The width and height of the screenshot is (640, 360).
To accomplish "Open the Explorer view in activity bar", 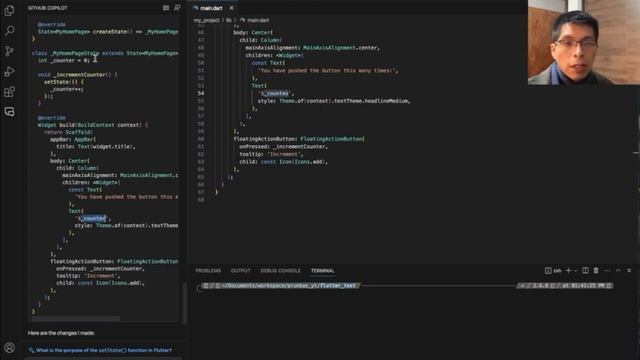I will [9, 11].
